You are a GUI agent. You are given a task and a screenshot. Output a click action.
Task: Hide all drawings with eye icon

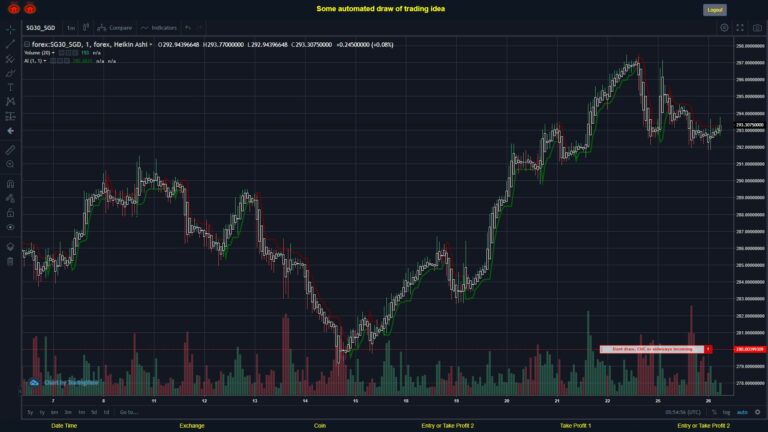[x=10, y=227]
